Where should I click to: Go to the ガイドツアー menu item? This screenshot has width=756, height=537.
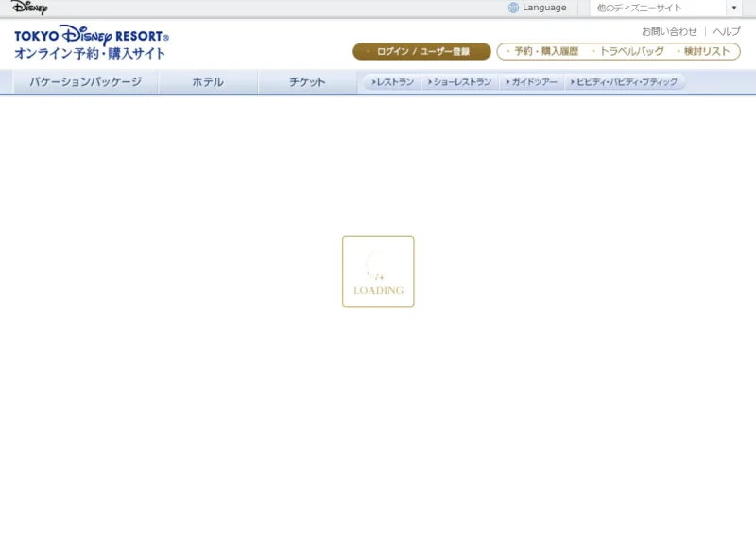[x=531, y=82]
